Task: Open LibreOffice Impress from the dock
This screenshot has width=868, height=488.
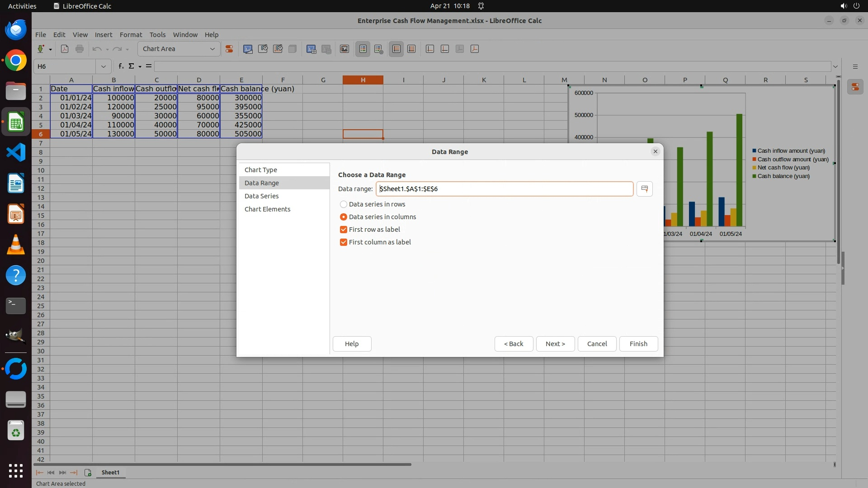Action: pyautogui.click(x=16, y=214)
